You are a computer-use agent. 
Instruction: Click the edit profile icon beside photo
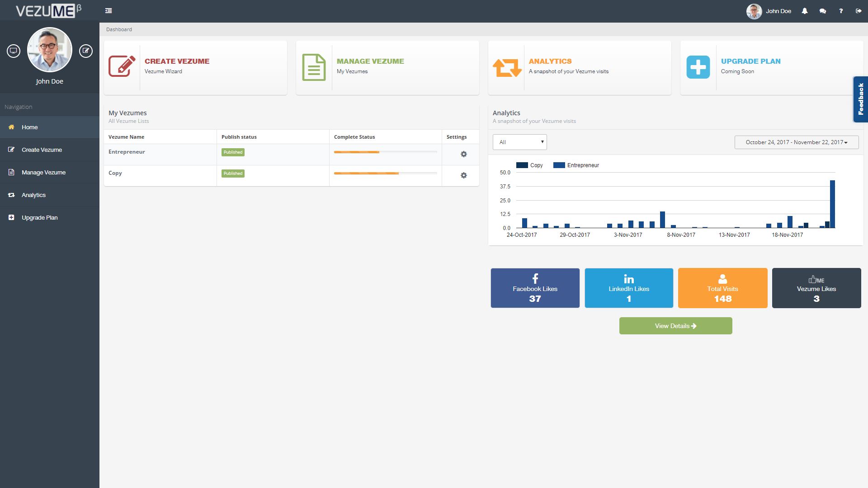[x=86, y=51]
